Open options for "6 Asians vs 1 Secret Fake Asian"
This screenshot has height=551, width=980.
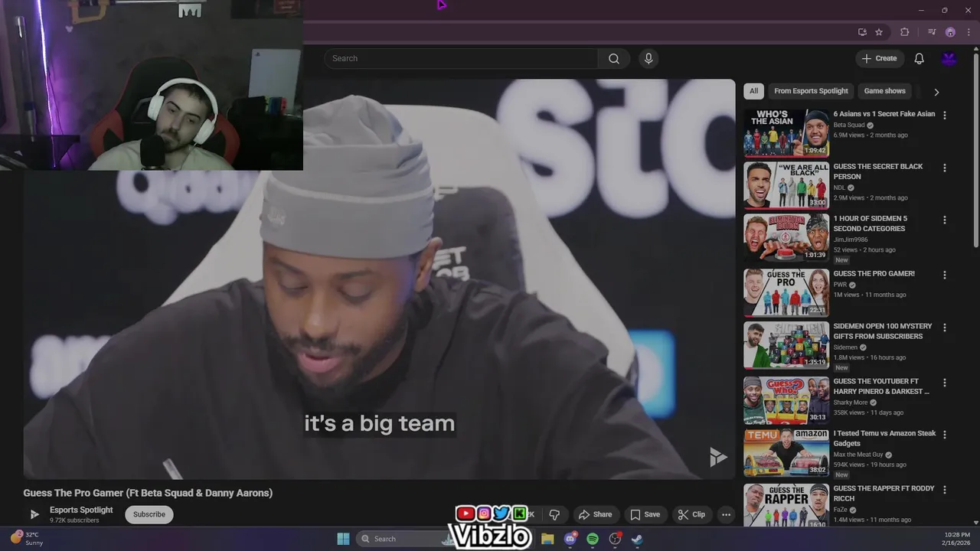click(x=944, y=115)
